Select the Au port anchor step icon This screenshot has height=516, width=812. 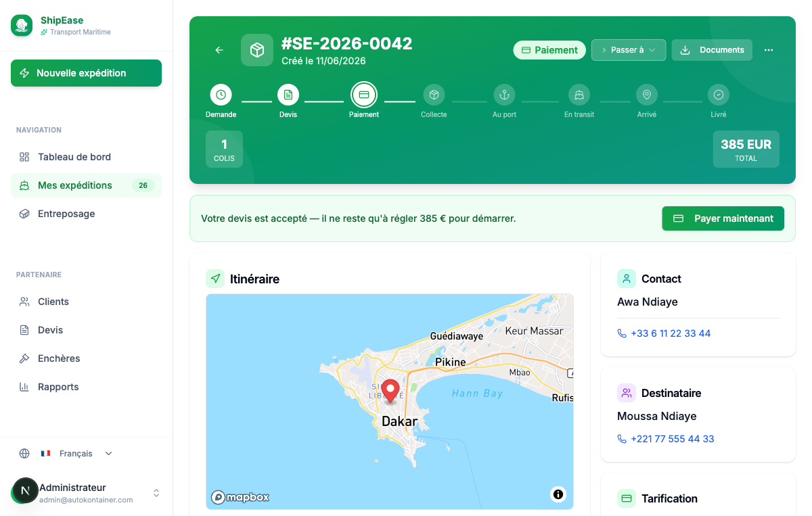click(x=504, y=95)
